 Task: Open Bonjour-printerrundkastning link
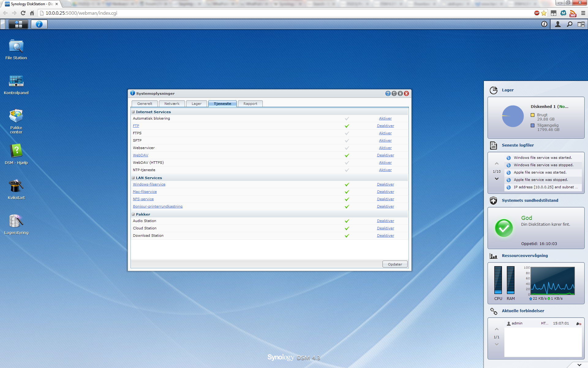pos(158,206)
